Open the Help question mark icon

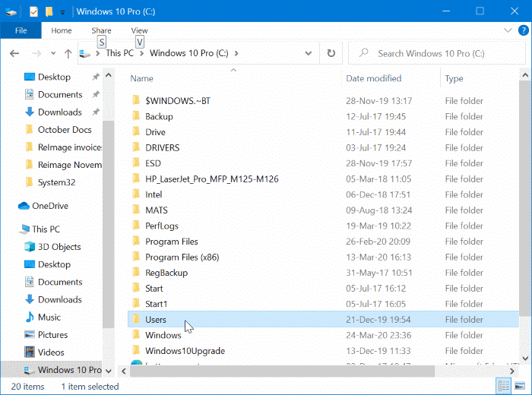pyautogui.click(x=524, y=30)
